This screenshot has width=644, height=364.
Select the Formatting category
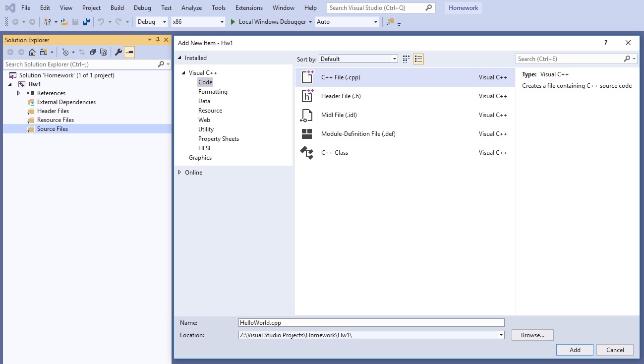pyautogui.click(x=213, y=92)
